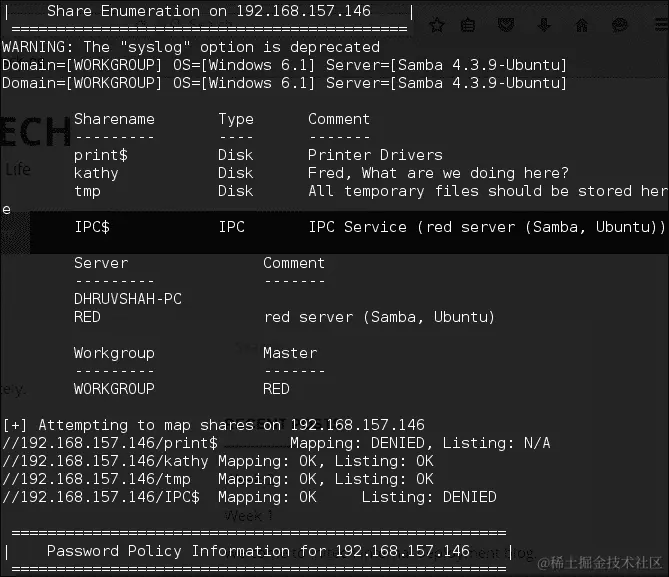Click 'Mapping: DENIED, Listing: N/A' result
The image size is (669, 577).
(x=420, y=443)
